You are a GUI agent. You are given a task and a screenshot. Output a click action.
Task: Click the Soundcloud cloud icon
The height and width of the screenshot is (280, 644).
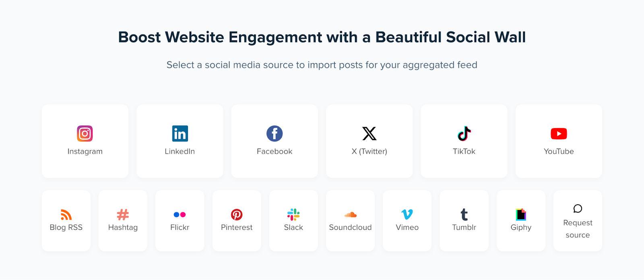pyautogui.click(x=350, y=215)
